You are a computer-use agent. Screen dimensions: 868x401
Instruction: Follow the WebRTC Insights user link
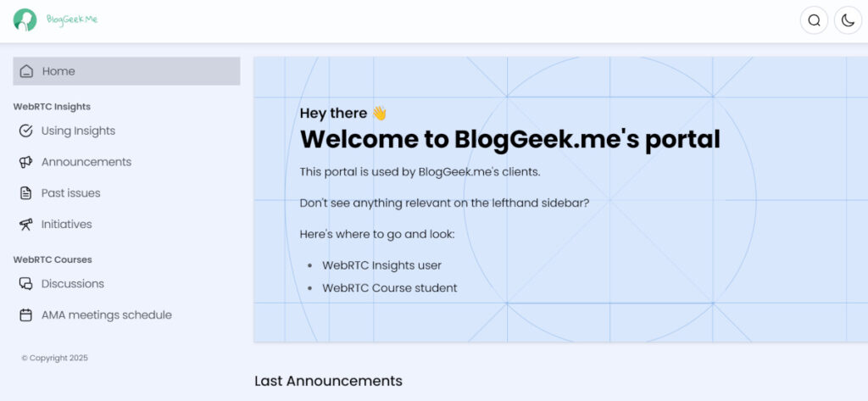[x=382, y=265]
